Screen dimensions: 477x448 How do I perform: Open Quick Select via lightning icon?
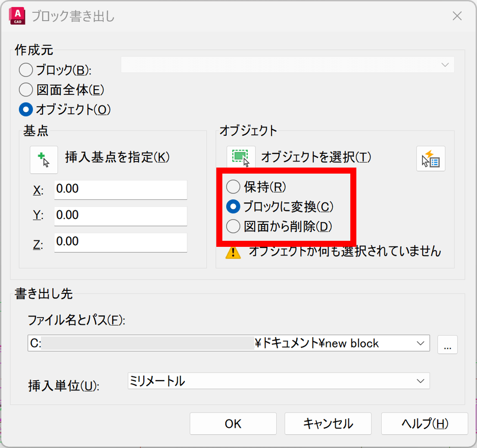pyautogui.click(x=430, y=159)
